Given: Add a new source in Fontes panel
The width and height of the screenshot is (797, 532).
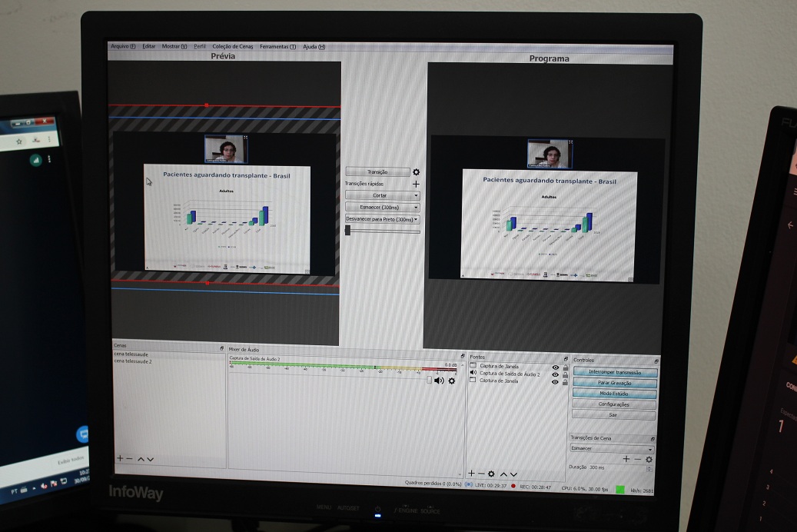Looking at the screenshot, I should [x=472, y=474].
